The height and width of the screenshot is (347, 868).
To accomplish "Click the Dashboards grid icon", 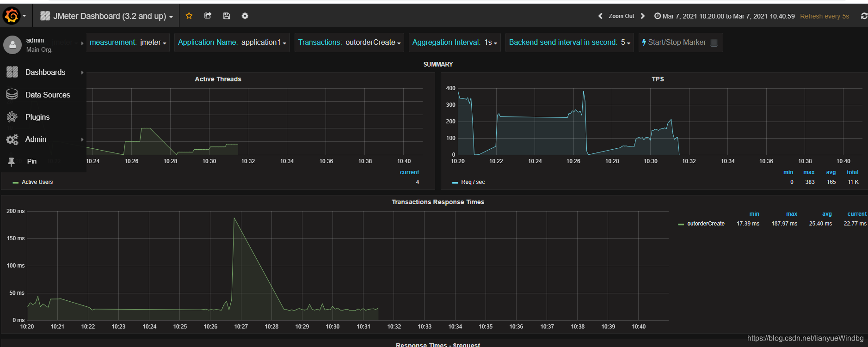I will (x=12, y=72).
